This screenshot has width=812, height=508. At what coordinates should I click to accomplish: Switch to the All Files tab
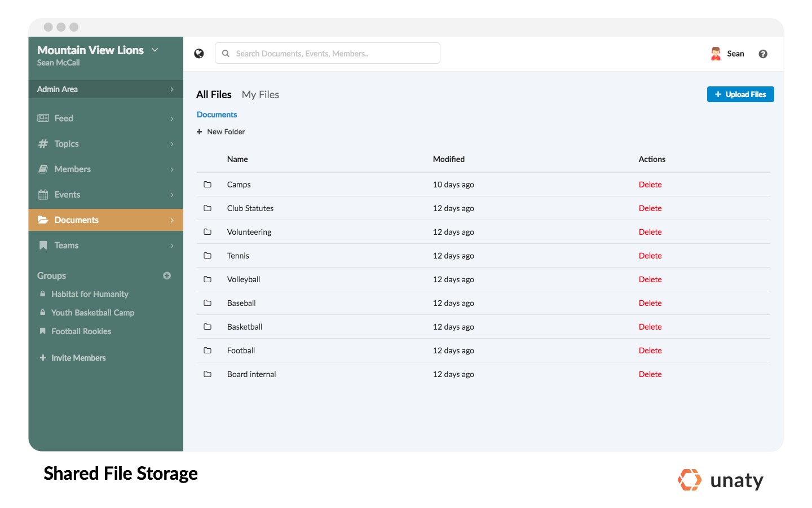pyautogui.click(x=214, y=95)
